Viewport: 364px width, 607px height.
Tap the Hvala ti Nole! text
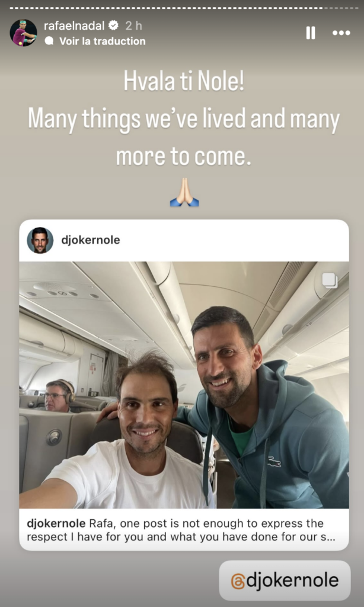184,82
